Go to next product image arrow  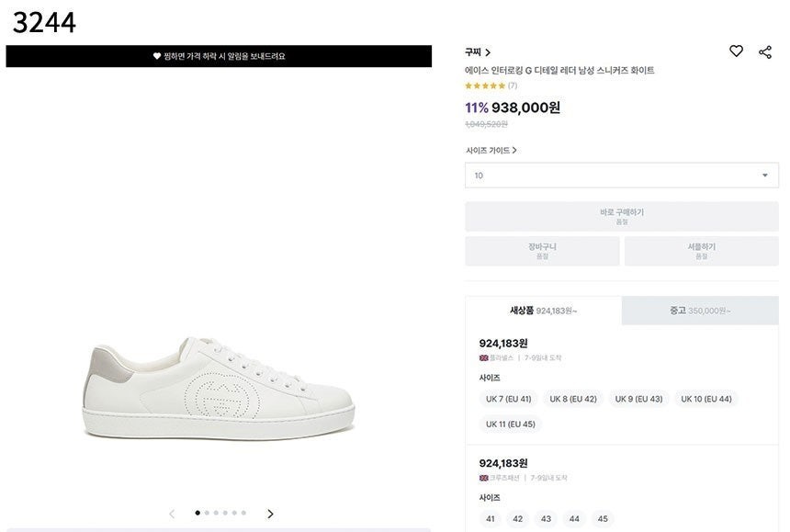tap(270, 514)
